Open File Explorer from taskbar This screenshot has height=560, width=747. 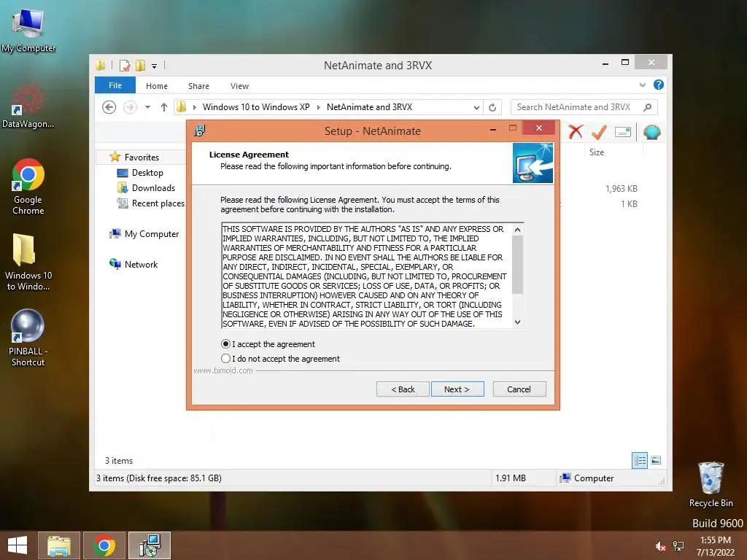pos(59,545)
